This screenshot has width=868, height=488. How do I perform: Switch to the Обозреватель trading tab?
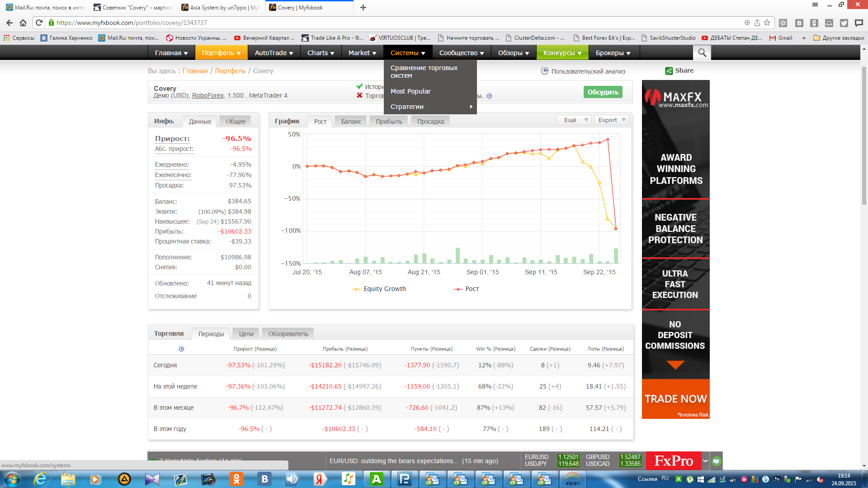(288, 334)
